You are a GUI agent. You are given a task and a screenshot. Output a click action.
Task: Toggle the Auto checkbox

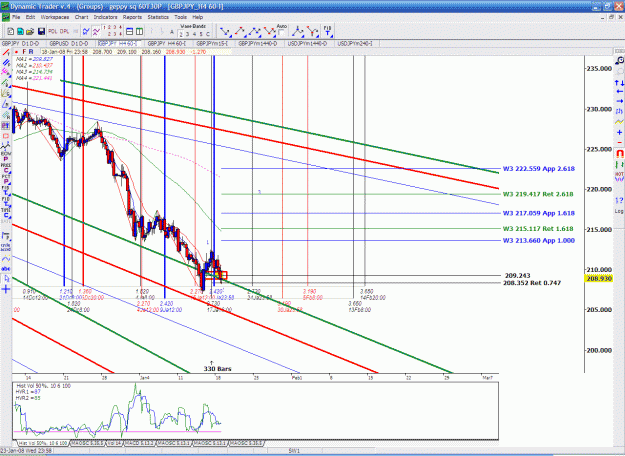pyautogui.click(x=281, y=33)
